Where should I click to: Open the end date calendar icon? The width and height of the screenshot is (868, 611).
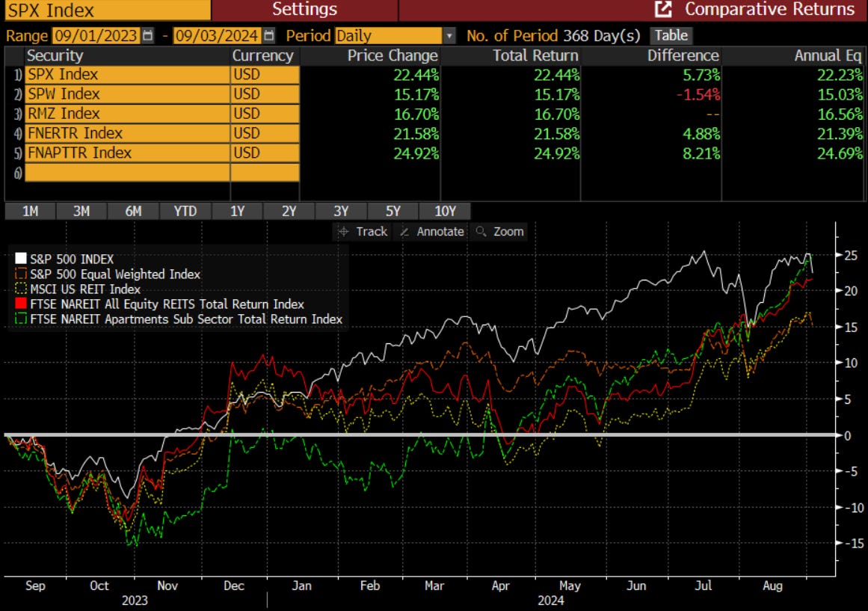click(269, 35)
